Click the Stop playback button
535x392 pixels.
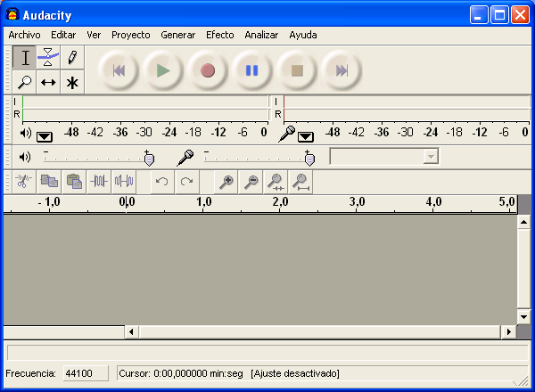tap(298, 70)
